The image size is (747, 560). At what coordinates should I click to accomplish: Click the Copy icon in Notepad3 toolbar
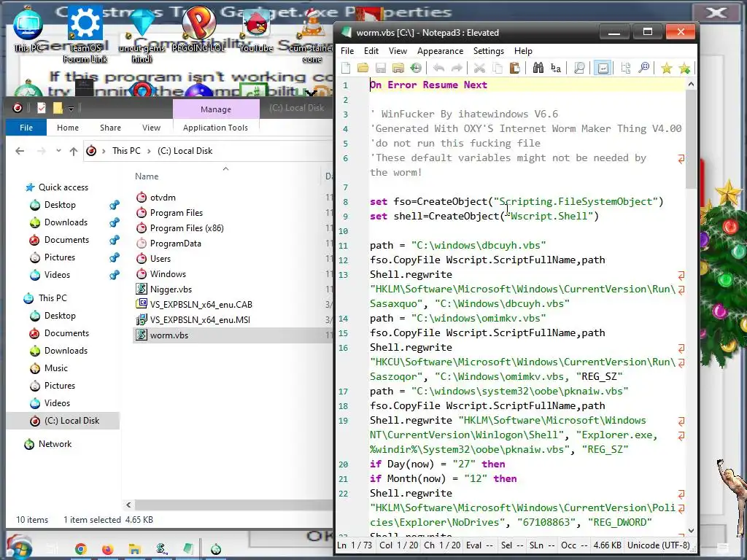click(x=497, y=68)
